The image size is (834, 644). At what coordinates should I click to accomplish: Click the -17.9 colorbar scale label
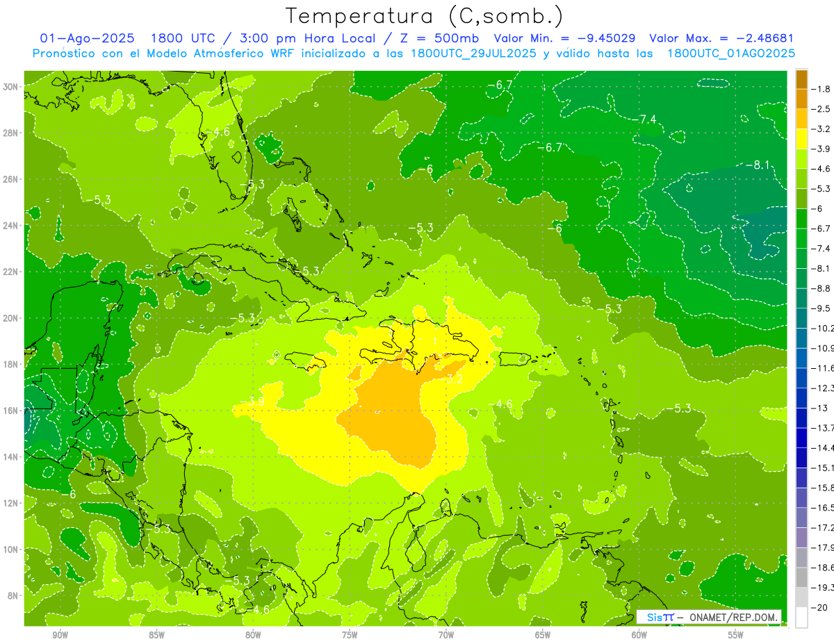click(x=824, y=547)
